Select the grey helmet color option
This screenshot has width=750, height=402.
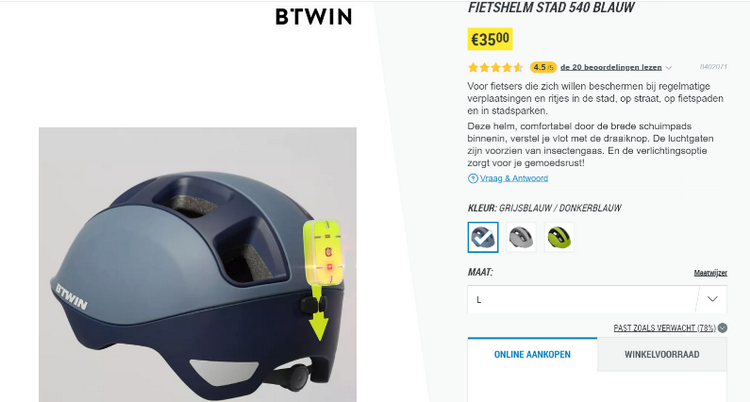click(x=521, y=237)
